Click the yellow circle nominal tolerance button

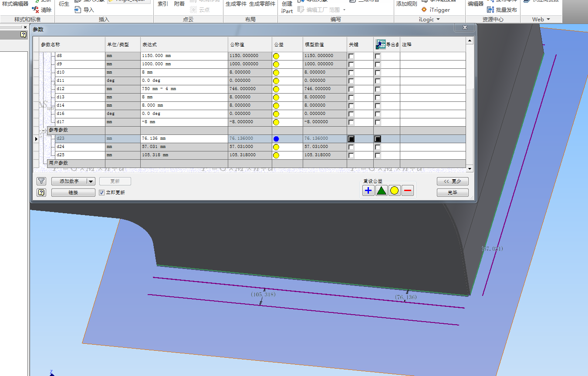tap(395, 191)
